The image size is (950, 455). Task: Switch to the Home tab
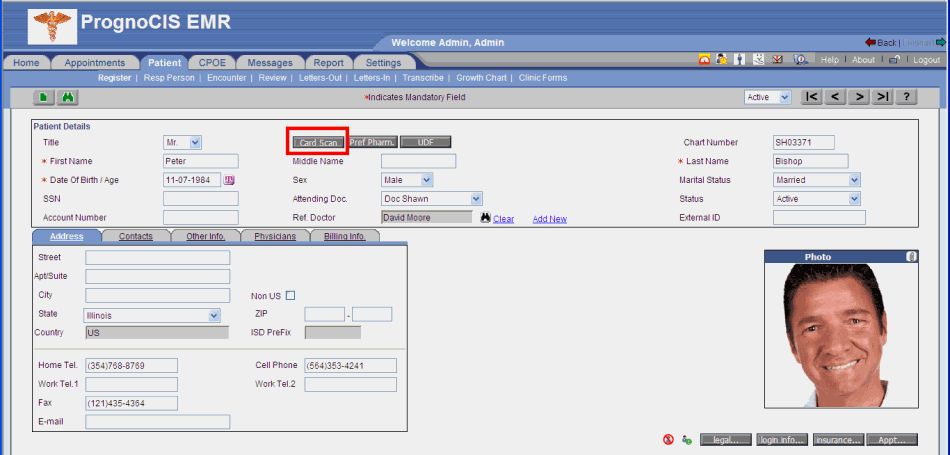(x=26, y=62)
